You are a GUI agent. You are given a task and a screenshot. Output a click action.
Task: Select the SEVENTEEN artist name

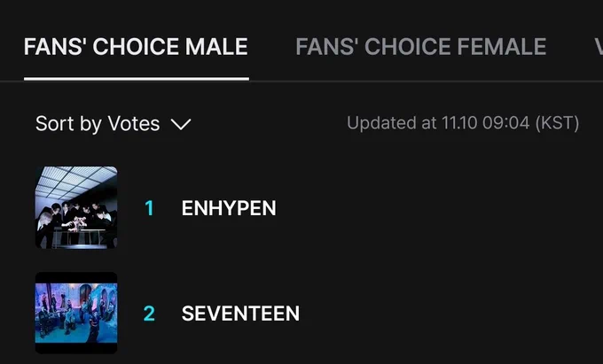click(240, 314)
